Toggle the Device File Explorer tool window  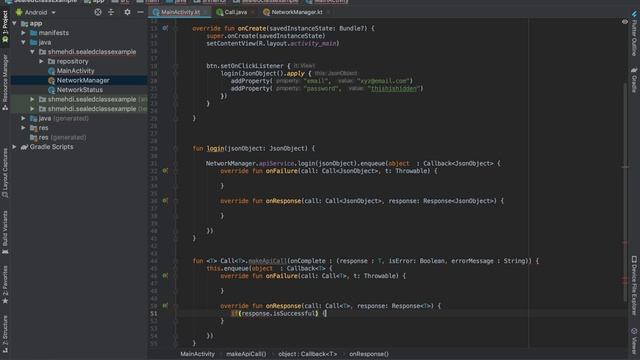(x=634, y=285)
